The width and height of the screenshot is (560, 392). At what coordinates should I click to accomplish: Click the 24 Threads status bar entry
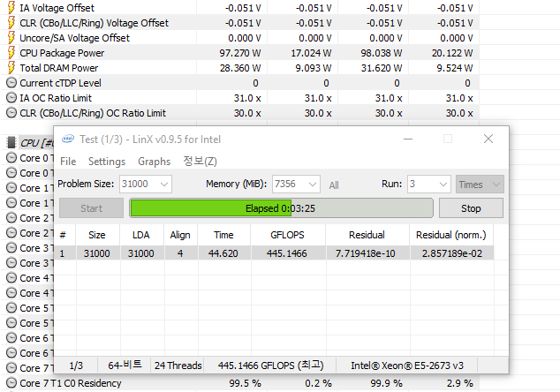pos(178,366)
